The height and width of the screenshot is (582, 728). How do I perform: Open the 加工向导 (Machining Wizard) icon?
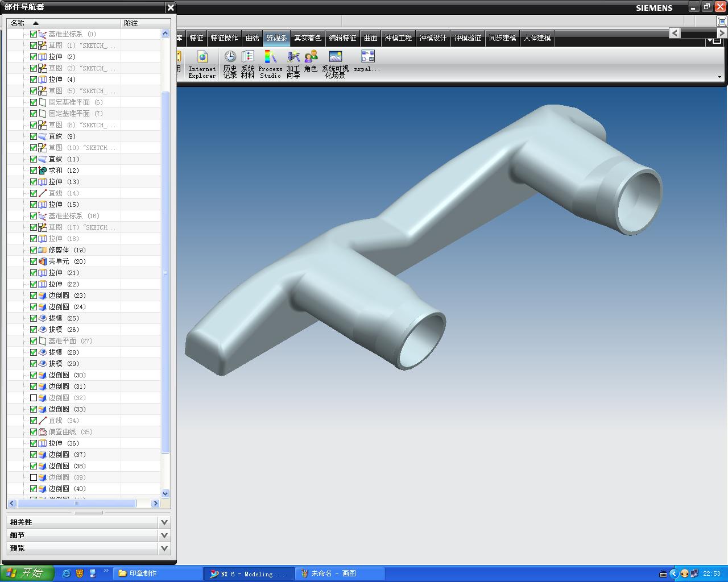tap(293, 64)
